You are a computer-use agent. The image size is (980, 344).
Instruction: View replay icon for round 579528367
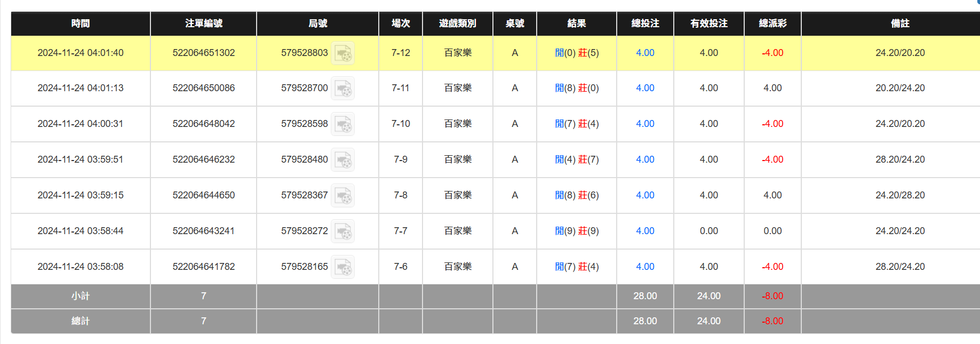[342, 196]
